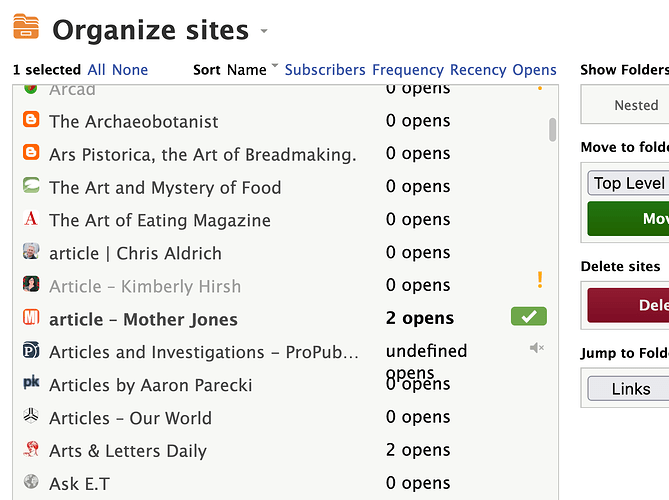Click The Art and Mystery of Food icon
This screenshot has width=669, height=500.
tap(31, 185)
